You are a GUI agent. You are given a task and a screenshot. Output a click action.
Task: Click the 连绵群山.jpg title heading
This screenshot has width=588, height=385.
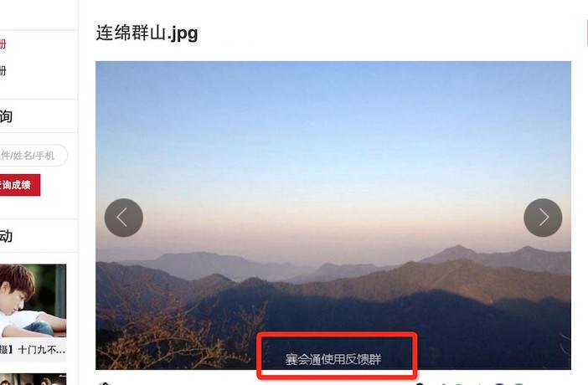point(147,33)
